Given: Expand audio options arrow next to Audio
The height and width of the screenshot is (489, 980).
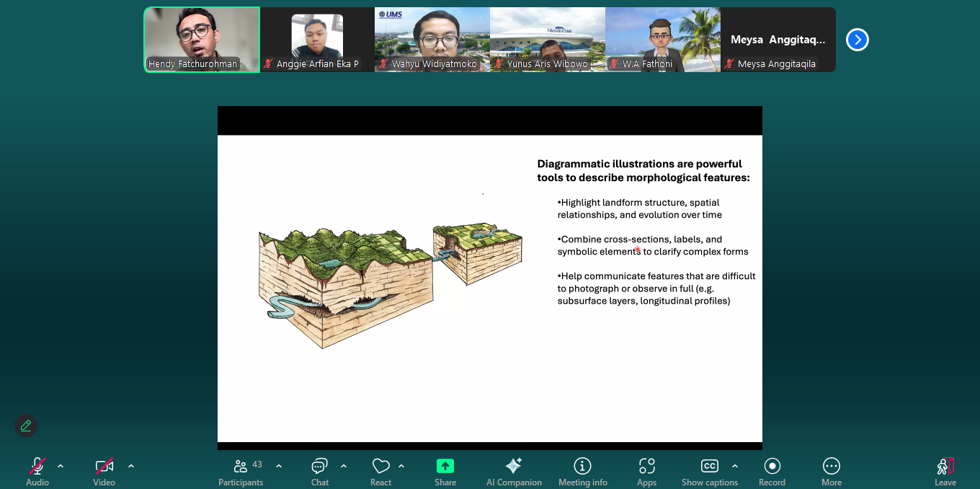Looking at the screenshot, I should click(61, 466).
